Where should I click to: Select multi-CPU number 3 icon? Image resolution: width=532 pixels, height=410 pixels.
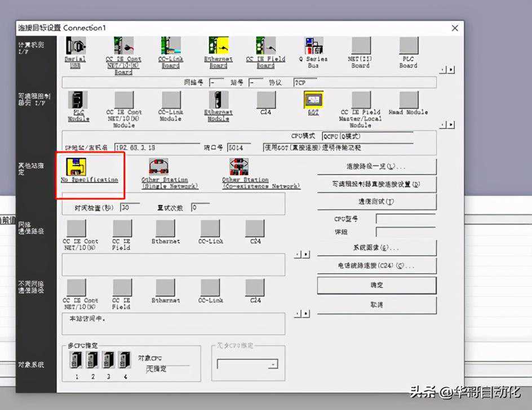(x=109, y=359)
